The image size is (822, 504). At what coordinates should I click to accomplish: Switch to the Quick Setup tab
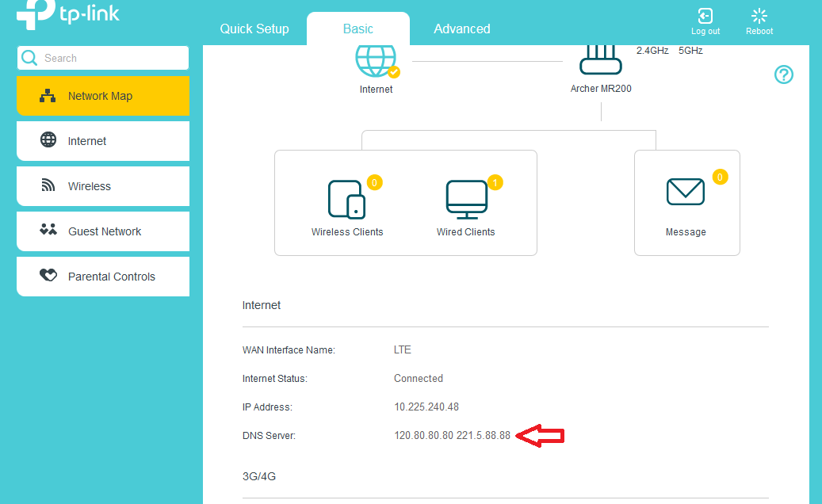click(254, 29)
